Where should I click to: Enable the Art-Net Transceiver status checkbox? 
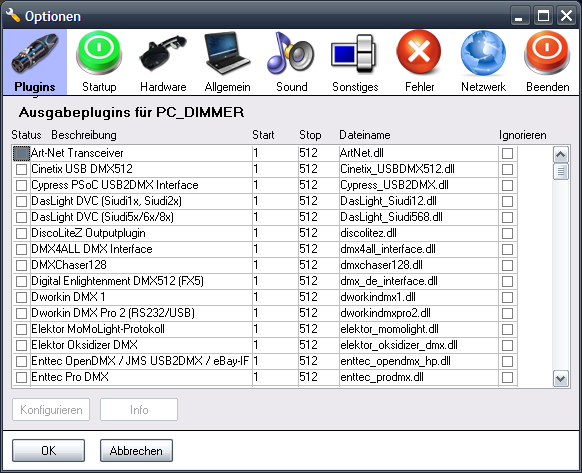tap(21, 153)
